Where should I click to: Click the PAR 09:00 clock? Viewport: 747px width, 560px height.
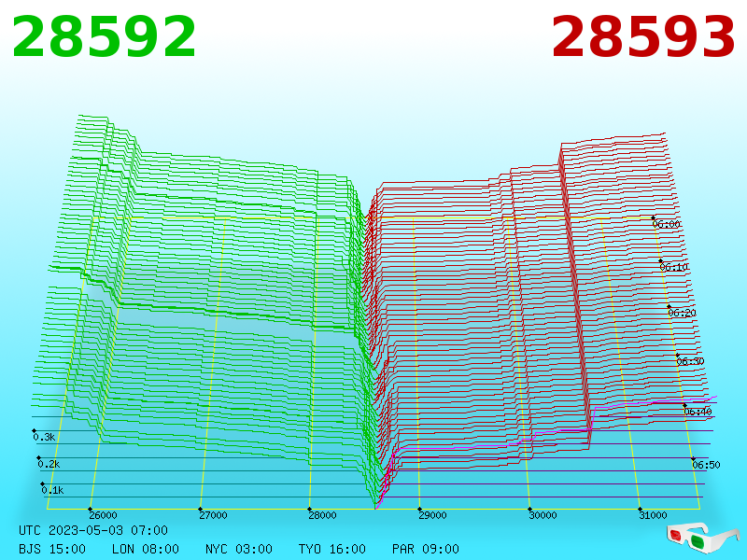[x=426, y=549]
